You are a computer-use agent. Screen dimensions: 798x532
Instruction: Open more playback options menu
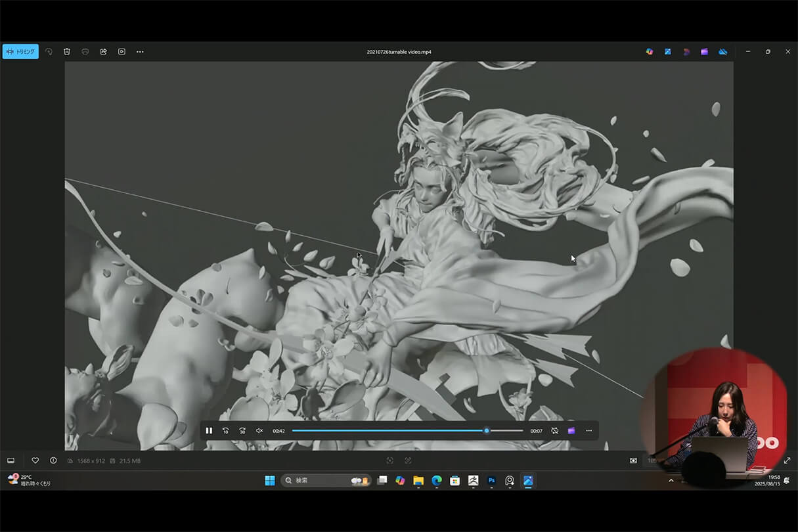[x=588, y=431]
